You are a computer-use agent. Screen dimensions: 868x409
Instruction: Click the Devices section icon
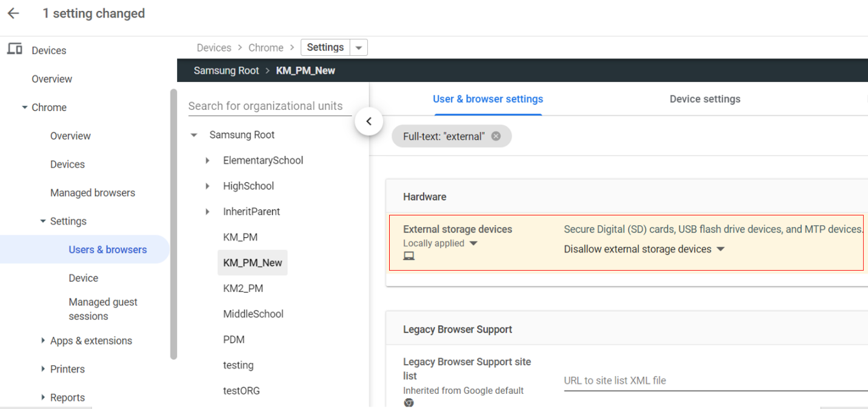pyautogui.click(x=15, y=50)
